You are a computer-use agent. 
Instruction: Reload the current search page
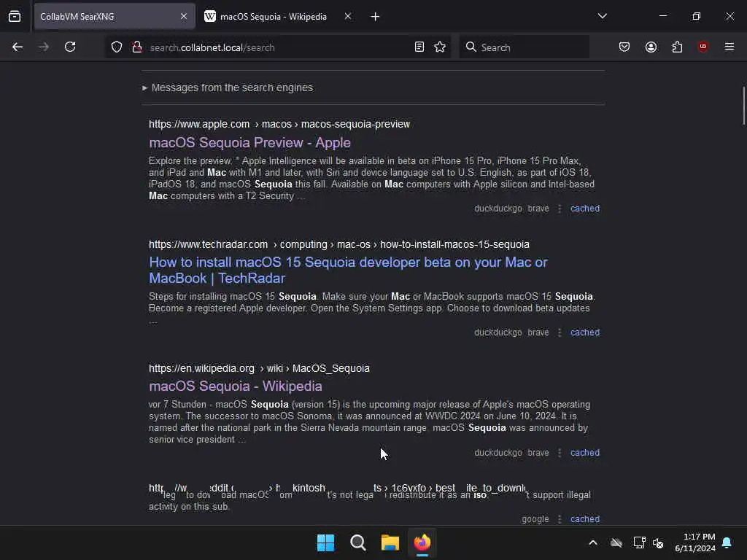tap(70, 47)
